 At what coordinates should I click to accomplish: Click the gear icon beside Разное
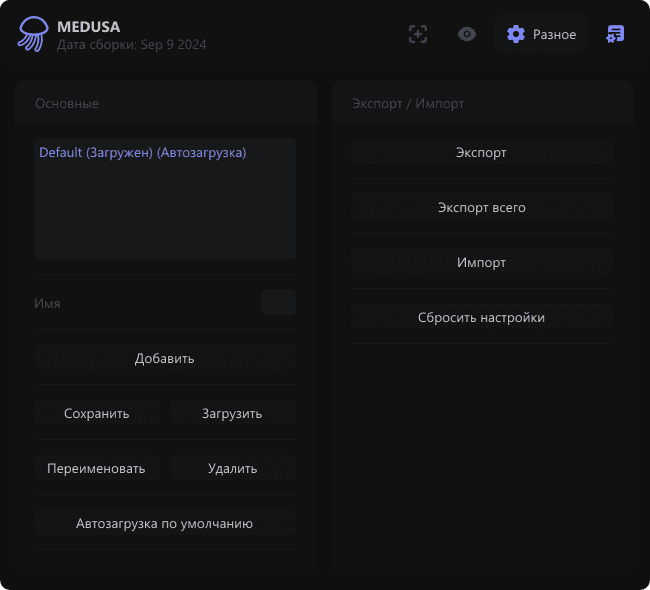(516, 34)
